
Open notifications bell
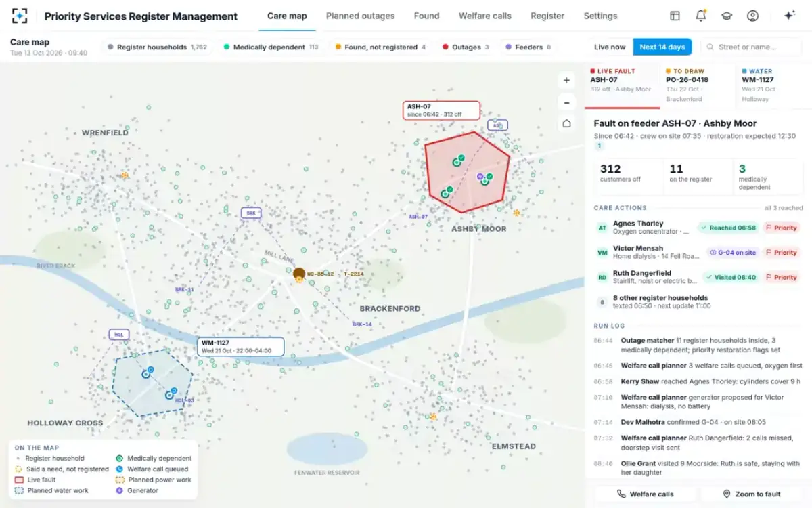[700, 16]
